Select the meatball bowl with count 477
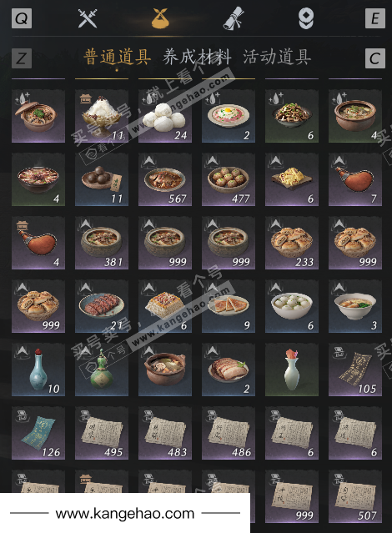392x533 pixels. coord(229,179)
